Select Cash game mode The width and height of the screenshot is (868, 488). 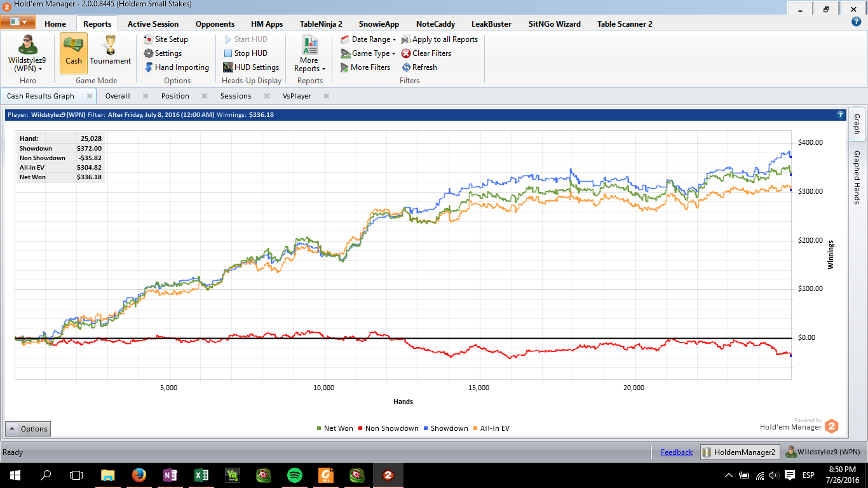coord(74,53)
